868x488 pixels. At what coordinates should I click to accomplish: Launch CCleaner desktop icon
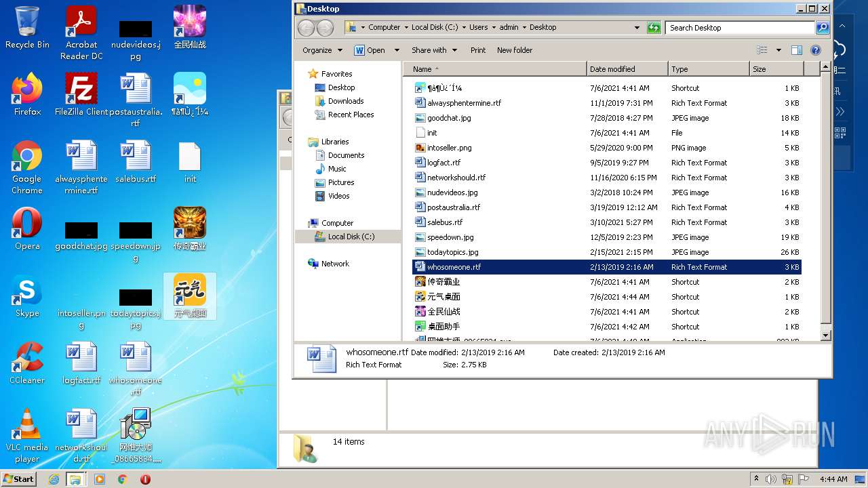(27, 363)
